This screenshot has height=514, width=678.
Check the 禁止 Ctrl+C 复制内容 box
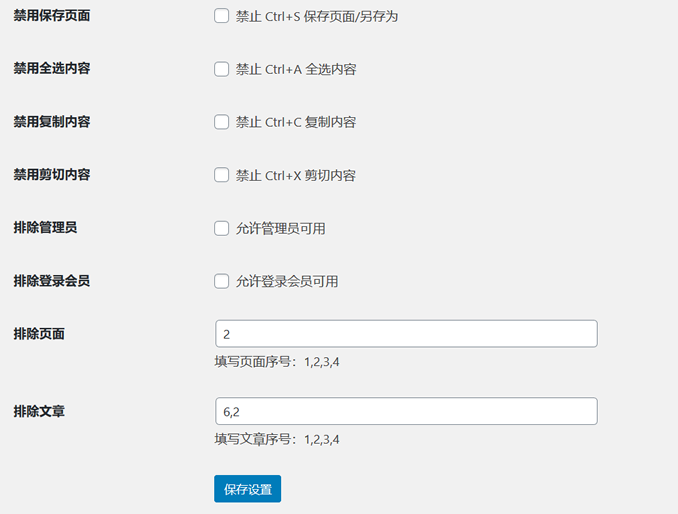(222, 122)
